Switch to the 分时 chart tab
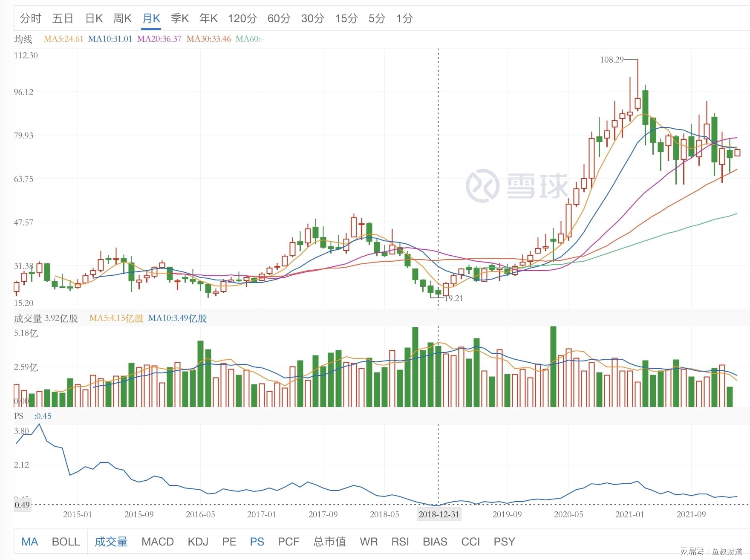Screen dimensions: 750x560 [31, 18]
